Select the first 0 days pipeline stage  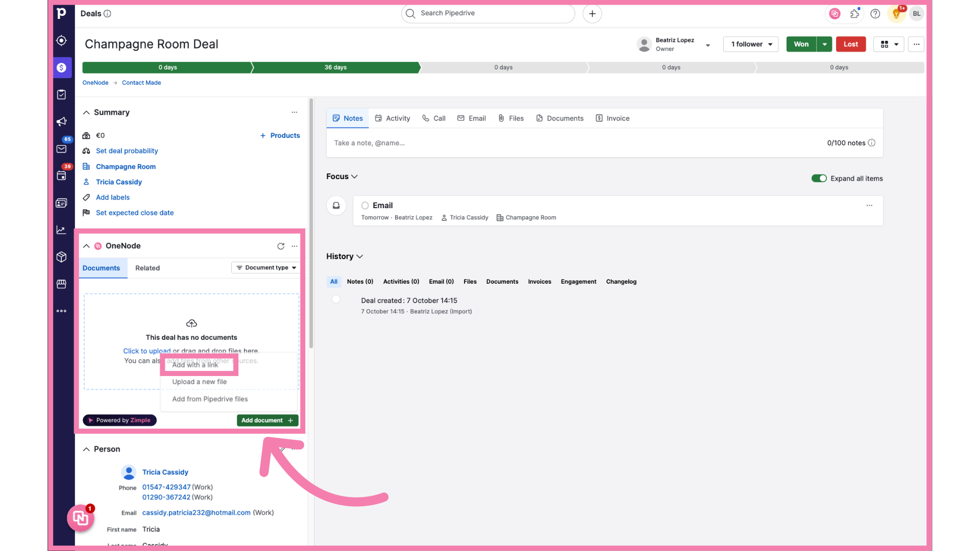[x=167, y=67]
